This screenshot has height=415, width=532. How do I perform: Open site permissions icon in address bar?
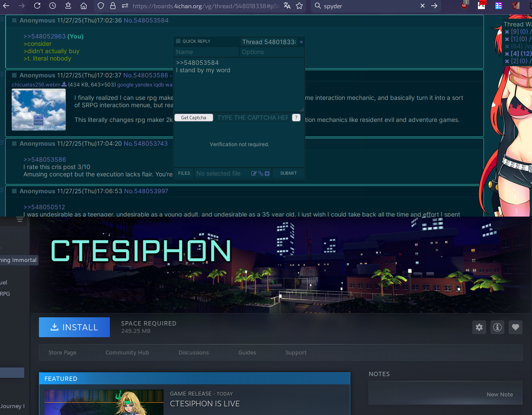point(125,6)
